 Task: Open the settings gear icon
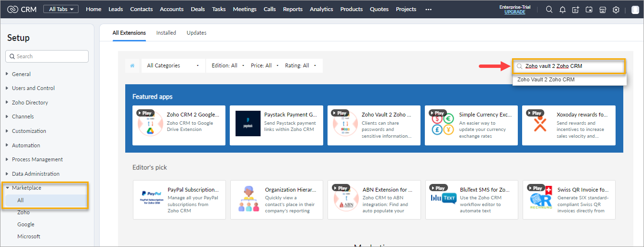pos(616,10)
